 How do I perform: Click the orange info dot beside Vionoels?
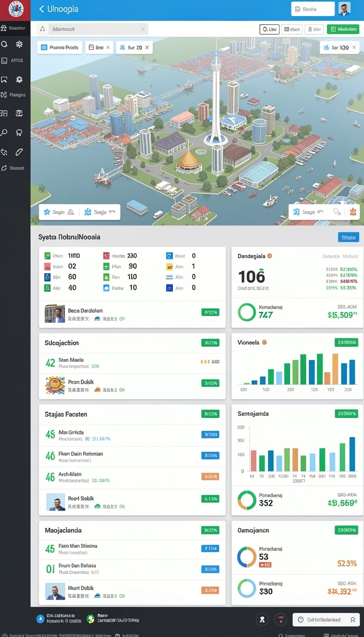point(264,342)
